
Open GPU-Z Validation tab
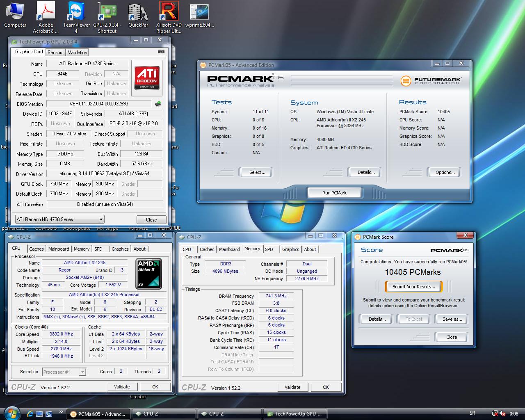click(x=78, y=52)
